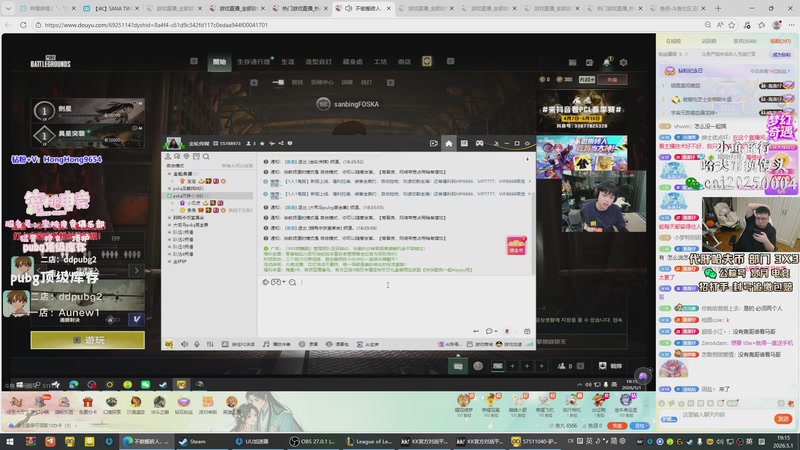Add page to browser favorites star

coord(732,24)
